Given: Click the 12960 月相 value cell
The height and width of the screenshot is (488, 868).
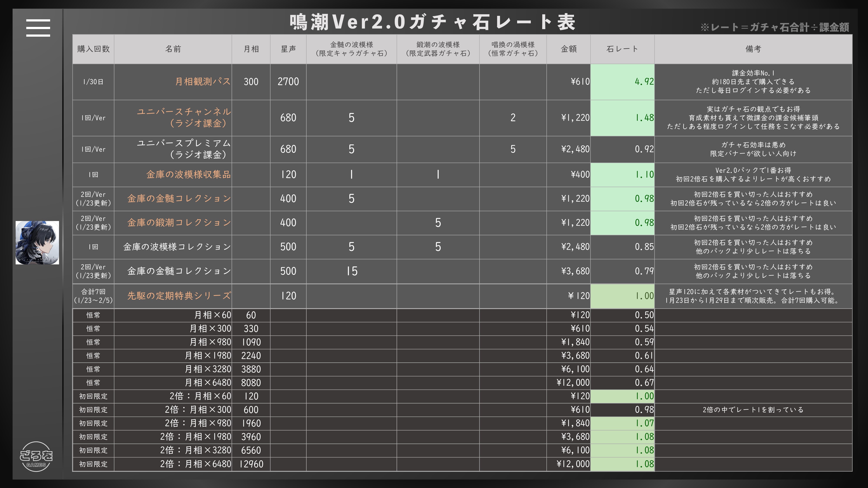Looking at the screenshot, I should coord(251,464).
